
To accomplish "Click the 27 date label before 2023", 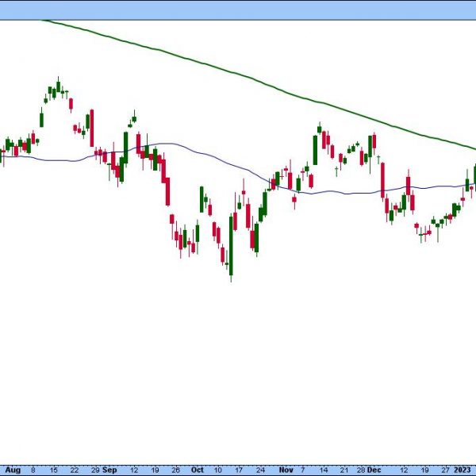I will click(445, 470).
